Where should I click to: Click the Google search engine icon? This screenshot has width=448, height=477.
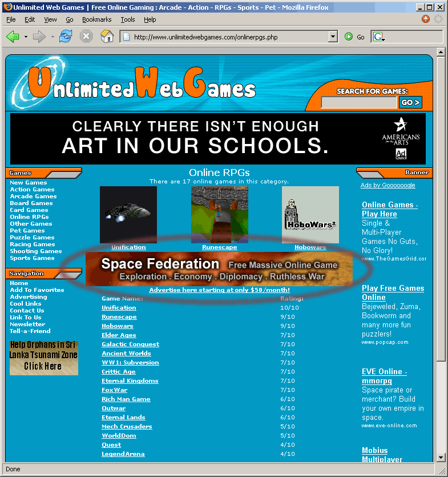pyautogui.click(x=378, y=37)
